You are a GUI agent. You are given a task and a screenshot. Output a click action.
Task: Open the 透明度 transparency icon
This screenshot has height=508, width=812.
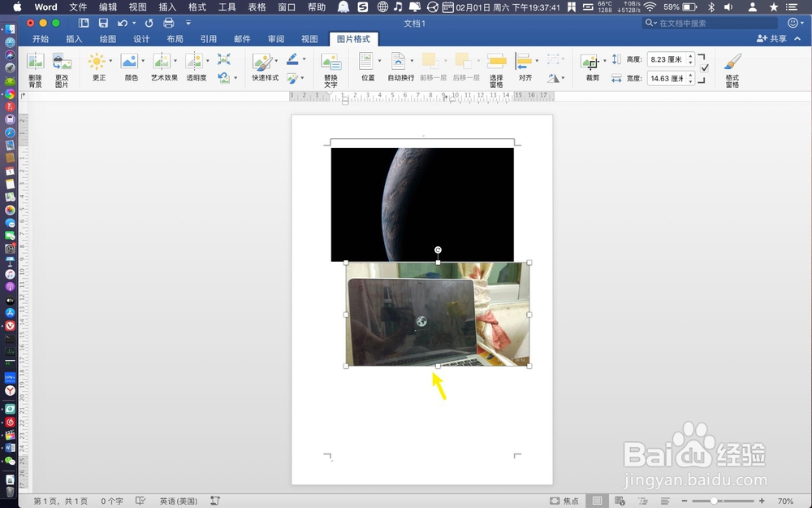[x=194, y=61]
